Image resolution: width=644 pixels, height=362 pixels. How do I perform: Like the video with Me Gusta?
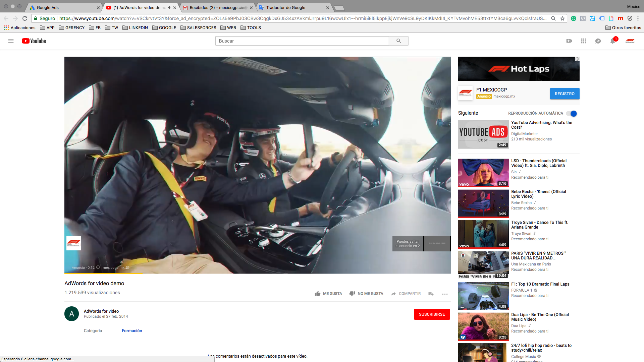328,294
